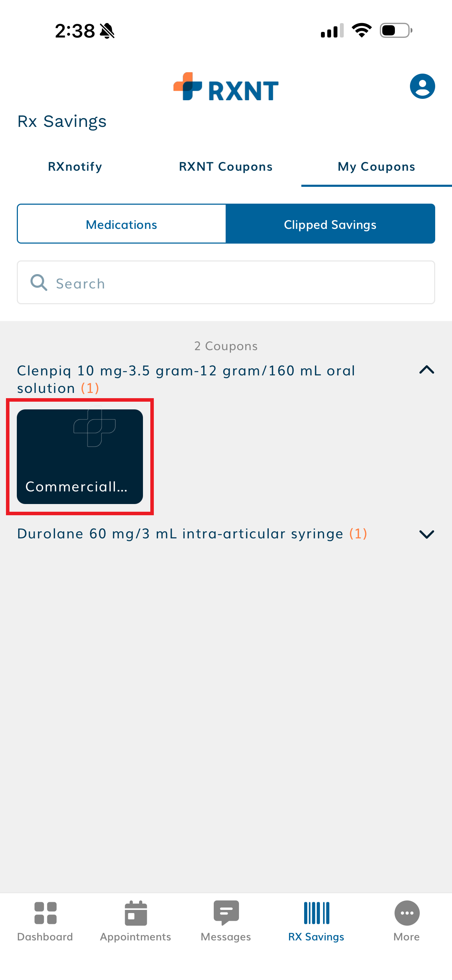The height and width of the screenshot is (980, 452).
Task: Tap the Clenpiq oral solution heading
Action: [x=186, y=379]
